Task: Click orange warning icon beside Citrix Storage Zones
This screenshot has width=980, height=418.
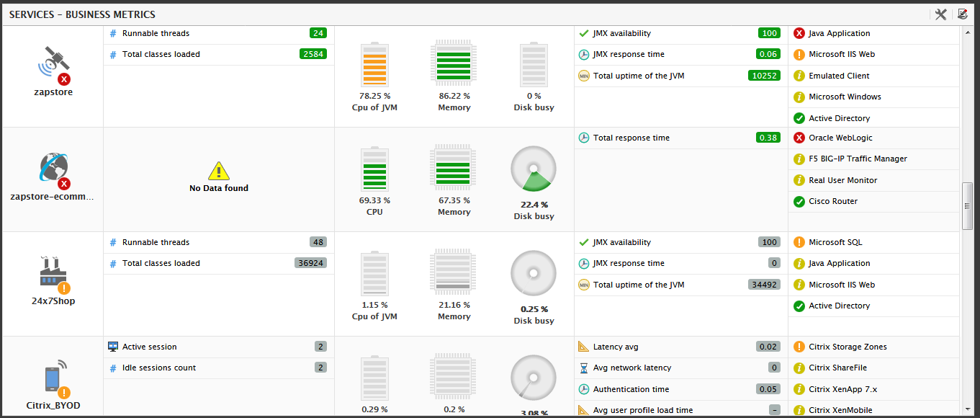Action: pos(799,347)
